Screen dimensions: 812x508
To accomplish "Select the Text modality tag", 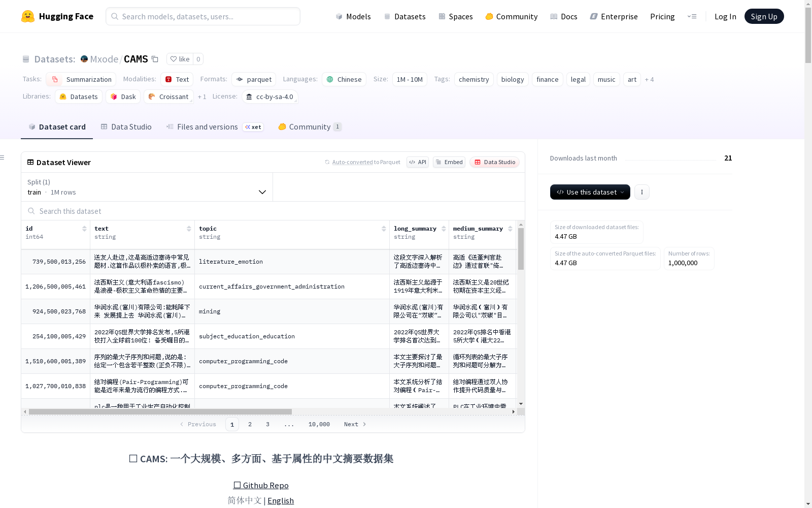I will point(177,79).
